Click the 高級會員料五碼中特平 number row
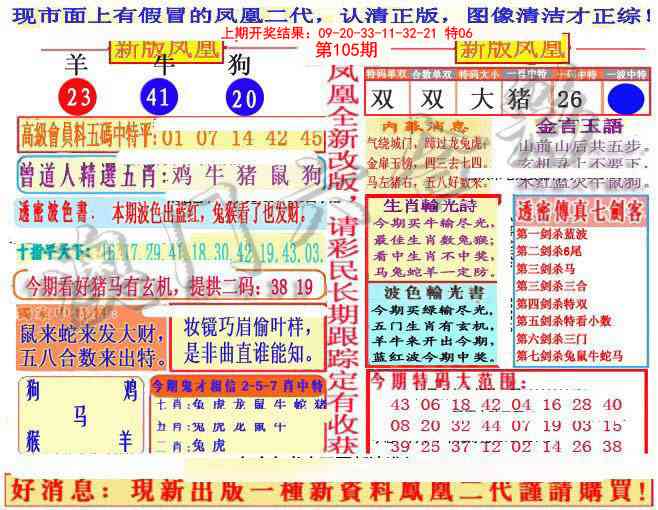Screen dimensions: 658x510 (171, 136)
